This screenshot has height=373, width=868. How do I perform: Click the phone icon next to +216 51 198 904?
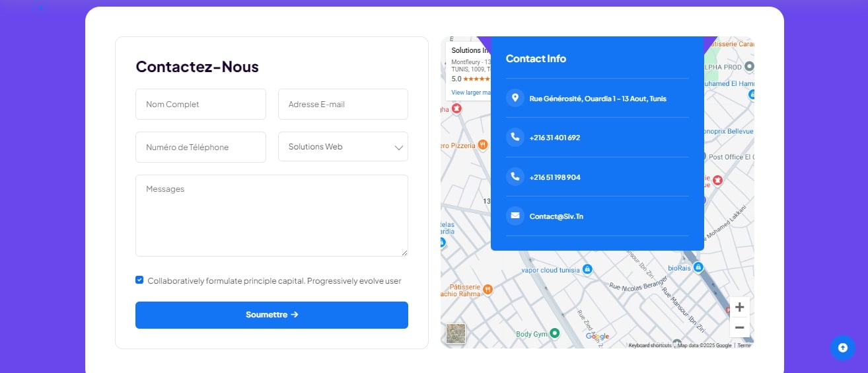click(515, 177)
